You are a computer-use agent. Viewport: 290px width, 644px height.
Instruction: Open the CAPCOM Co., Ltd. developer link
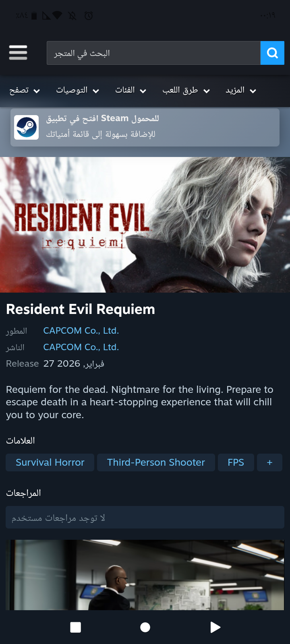[81, 330]
